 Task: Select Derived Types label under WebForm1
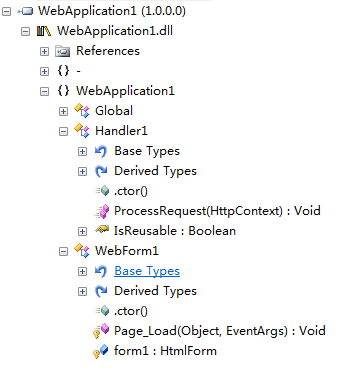coord(155,291)
